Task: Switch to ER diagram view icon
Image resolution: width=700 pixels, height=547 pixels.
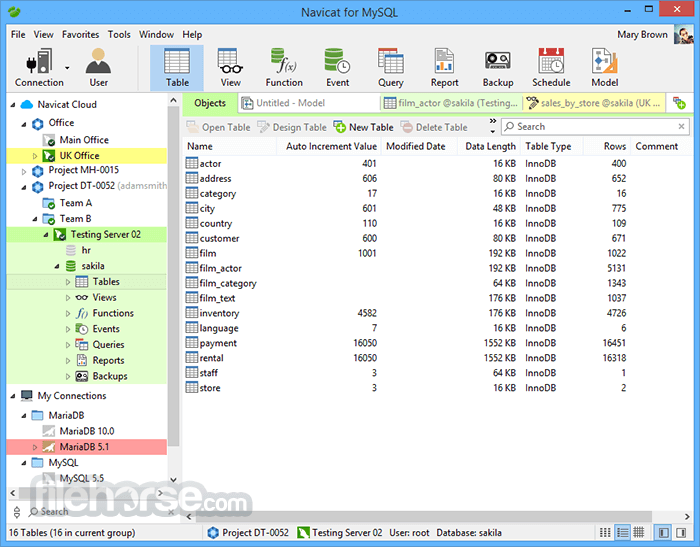Action: point(639,532)
